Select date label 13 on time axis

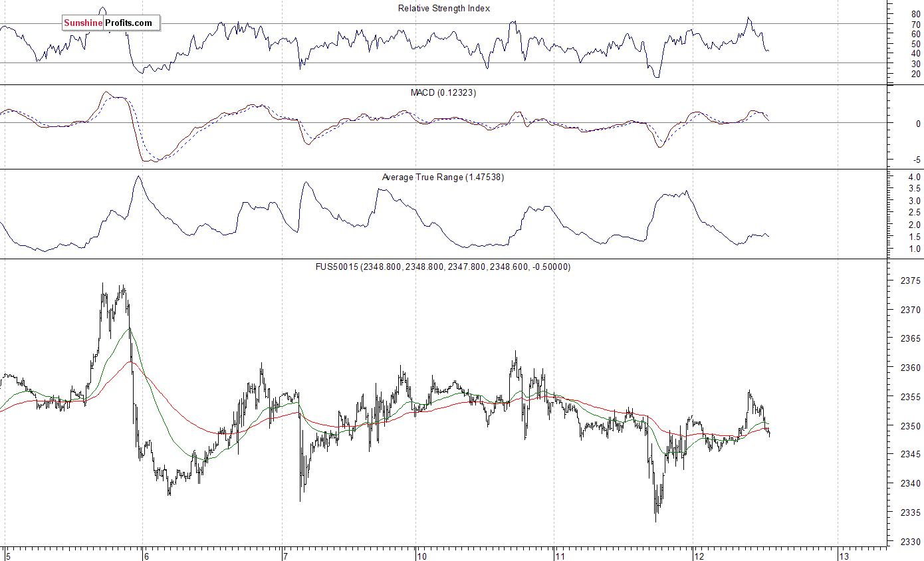844,556
